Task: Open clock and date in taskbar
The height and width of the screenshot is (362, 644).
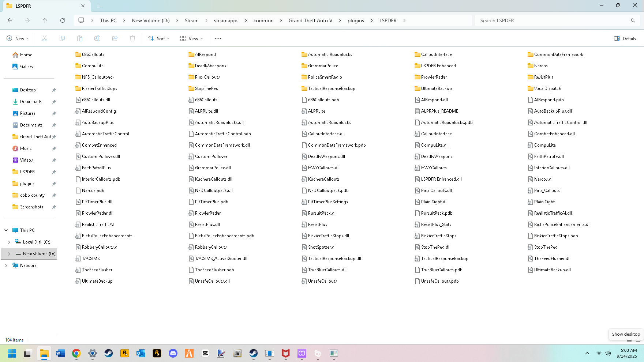Action: tap(627, 353)
